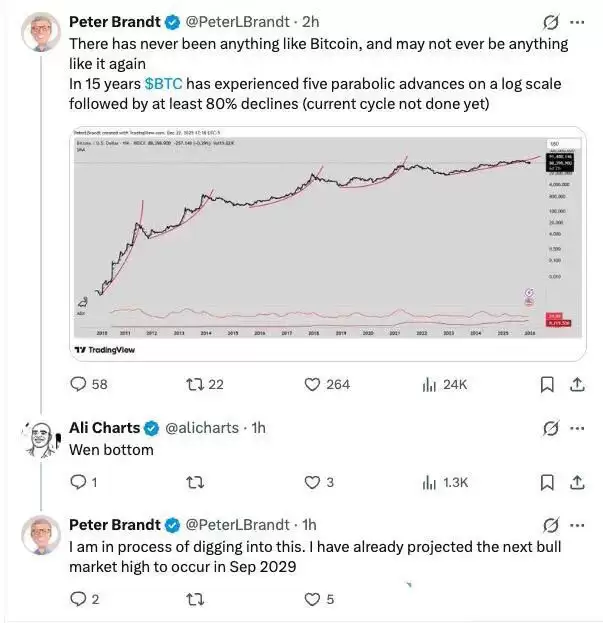Image resolution: width=603 pixels, height=623 pixels.
Task: Open more options on Sep 2029 reply
Action: (x=577, y=525)
